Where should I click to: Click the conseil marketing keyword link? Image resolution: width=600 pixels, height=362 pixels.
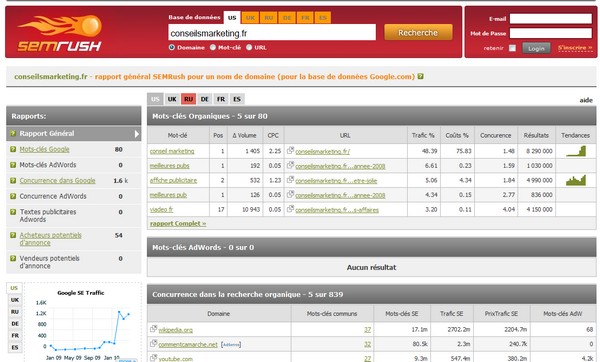[x=172, y=151]
